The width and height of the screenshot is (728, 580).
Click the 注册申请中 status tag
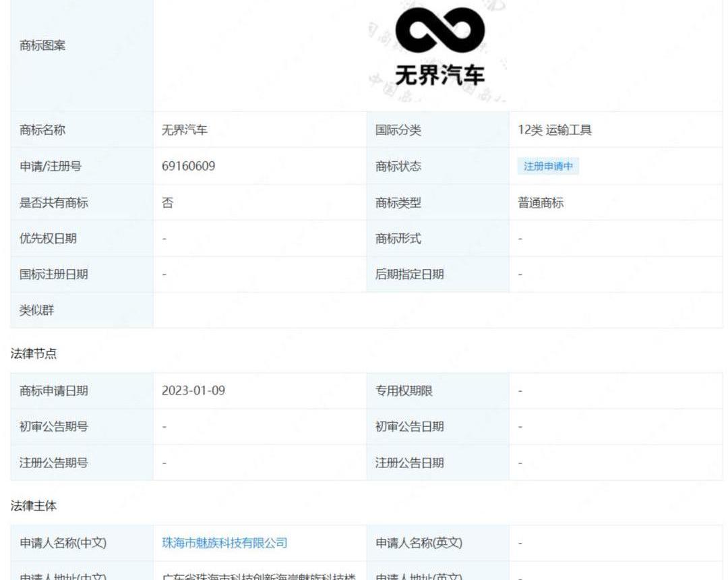point(548,167)
